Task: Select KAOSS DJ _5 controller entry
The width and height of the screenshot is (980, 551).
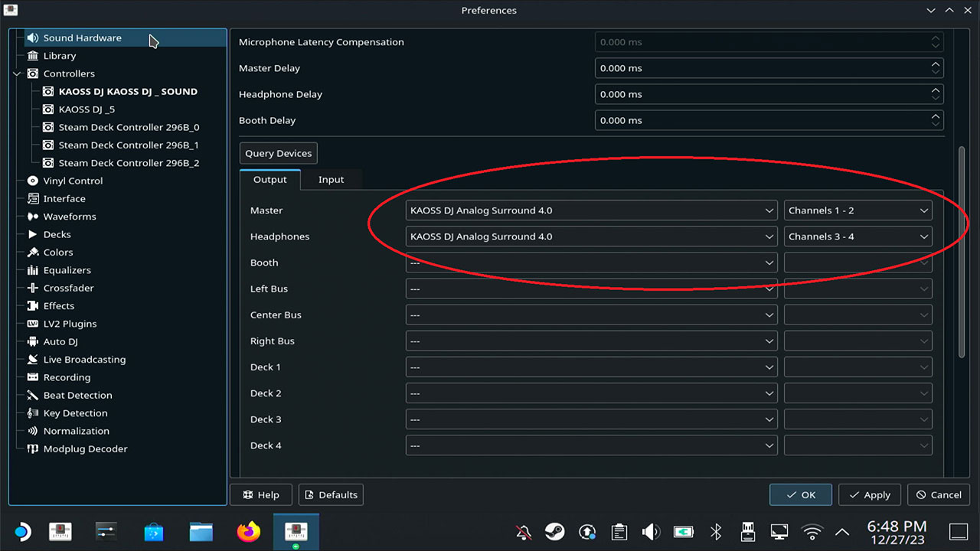Action: click(87, 109)
